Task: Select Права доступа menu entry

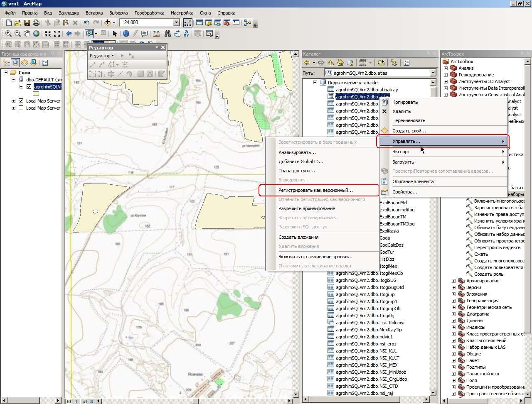Action: 323,171
